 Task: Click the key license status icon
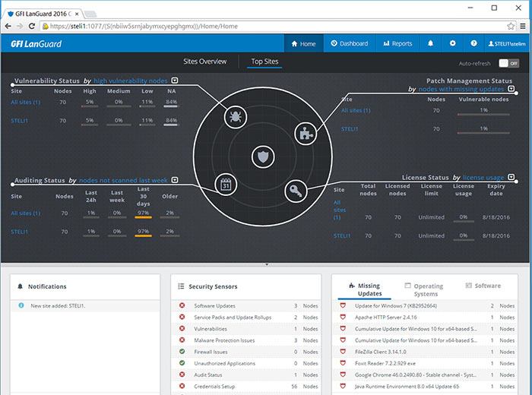(x=296, y=191)
